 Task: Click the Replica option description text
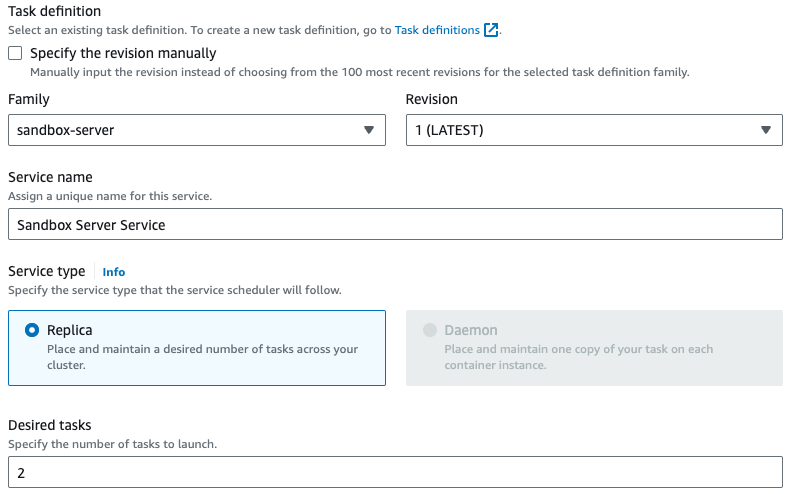202,357
